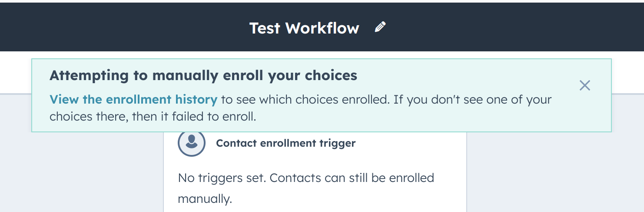
Task: Select the contact avatar icon in the trigger card
Action: point(192,142)
